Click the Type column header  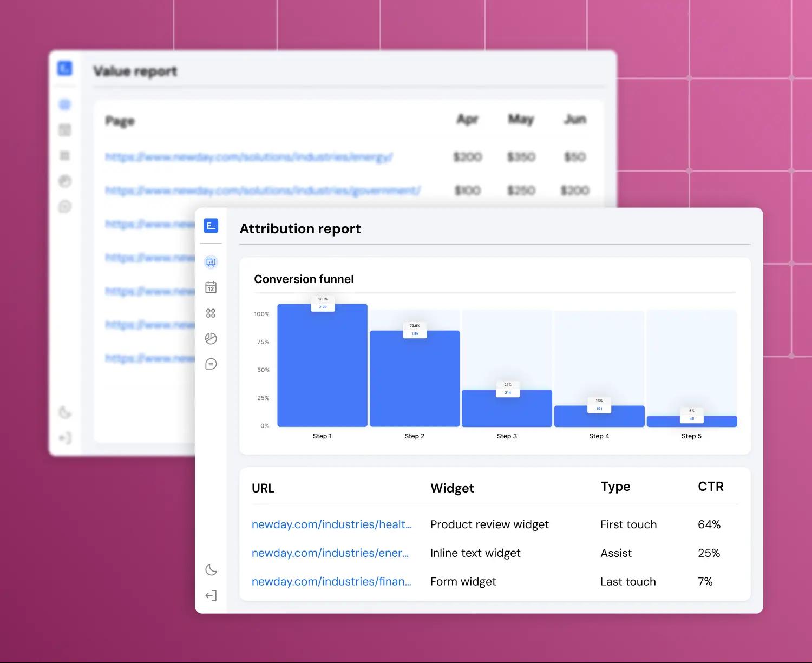tap(615, 487)
